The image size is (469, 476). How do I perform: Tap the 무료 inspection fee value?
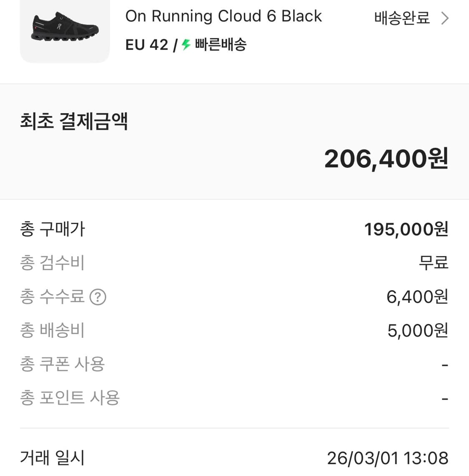433,263
